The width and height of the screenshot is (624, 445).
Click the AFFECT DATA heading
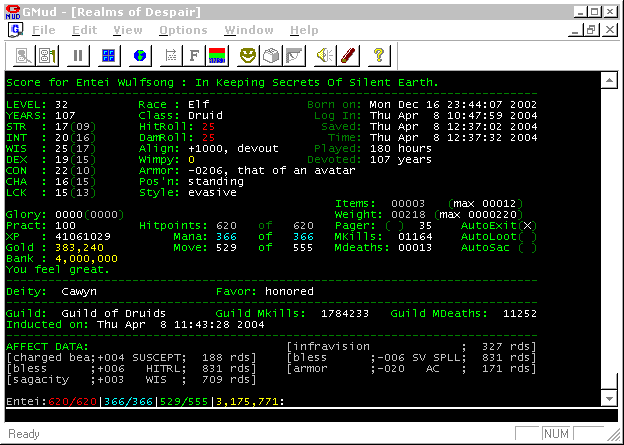(47, 346)
